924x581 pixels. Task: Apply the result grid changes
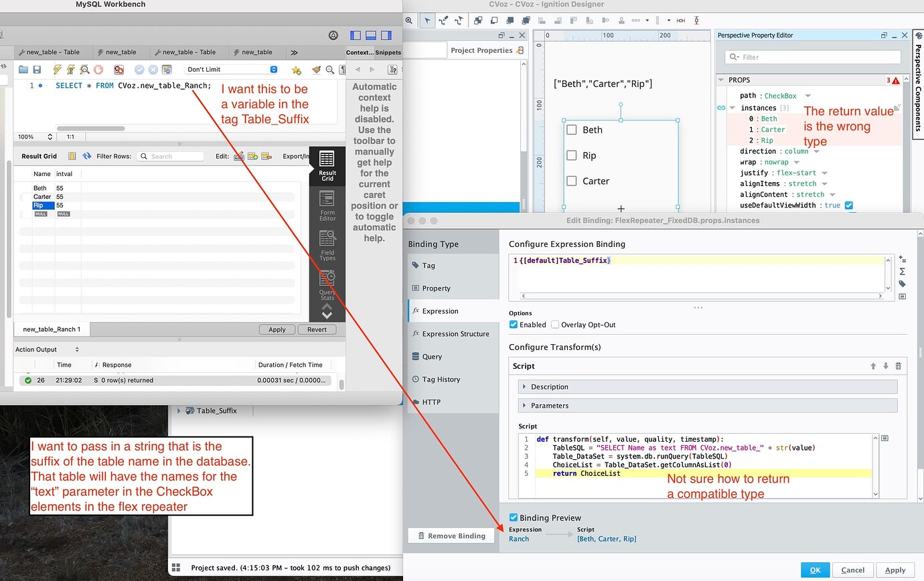pyautogui.click(x=277, y=329)
